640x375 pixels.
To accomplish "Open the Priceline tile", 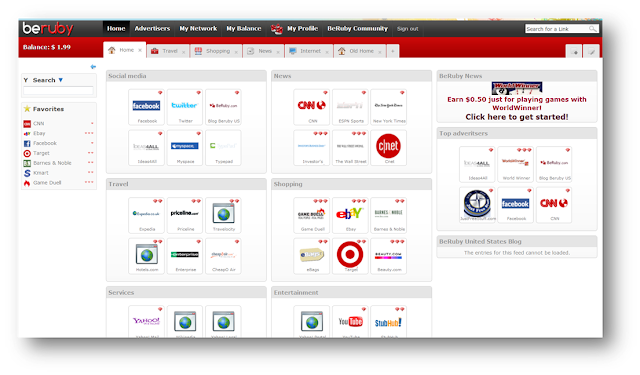I will coord(185,215).
